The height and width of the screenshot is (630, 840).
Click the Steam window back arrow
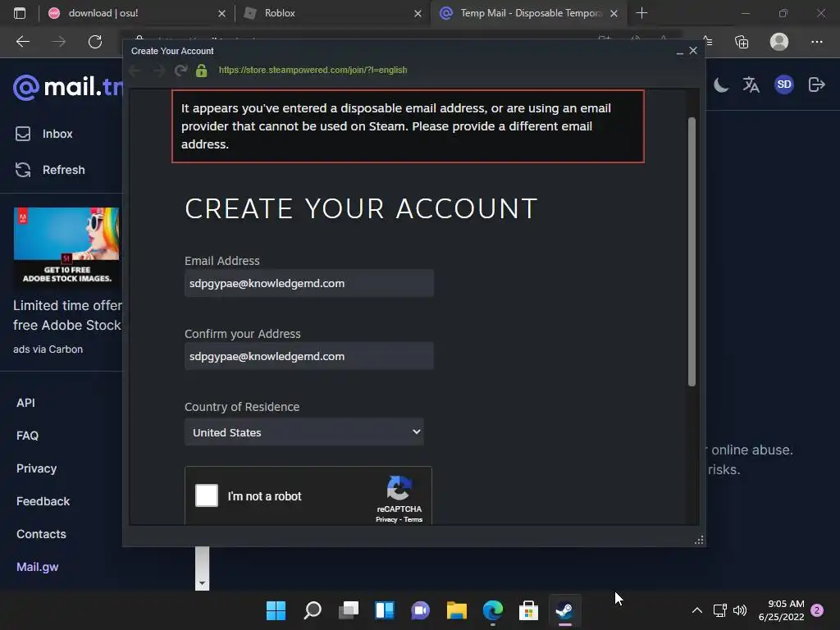135,71
